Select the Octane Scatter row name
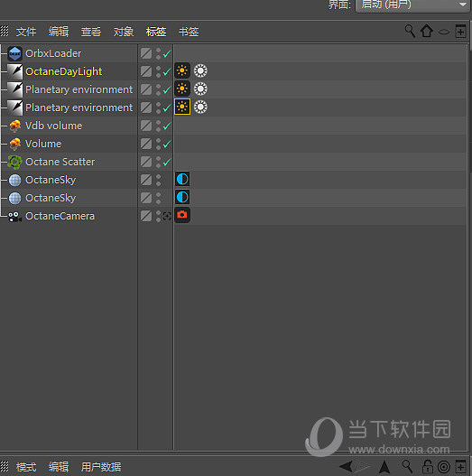This screenshot has height=476, width=472. [x=60, y=162]
